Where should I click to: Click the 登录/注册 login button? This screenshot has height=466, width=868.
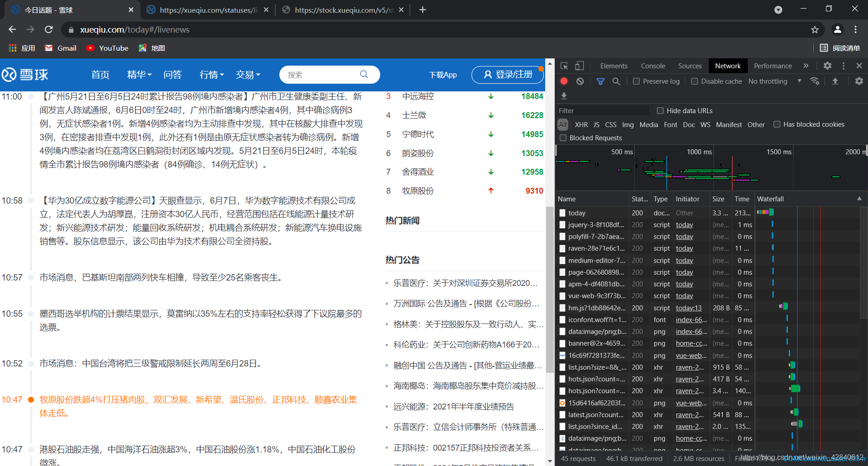point(508,75)
